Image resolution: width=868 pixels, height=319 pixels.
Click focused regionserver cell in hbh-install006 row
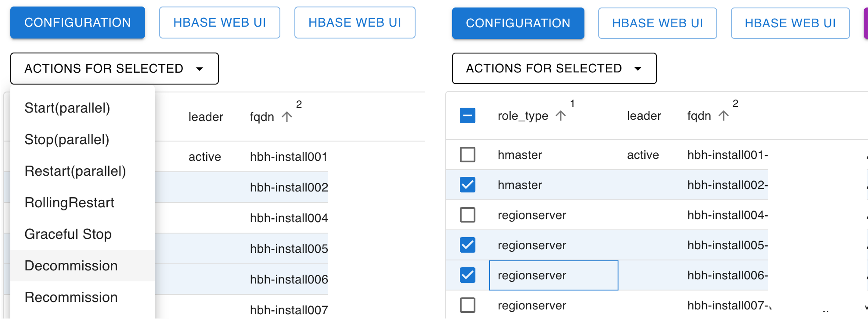tap(554, 275)
